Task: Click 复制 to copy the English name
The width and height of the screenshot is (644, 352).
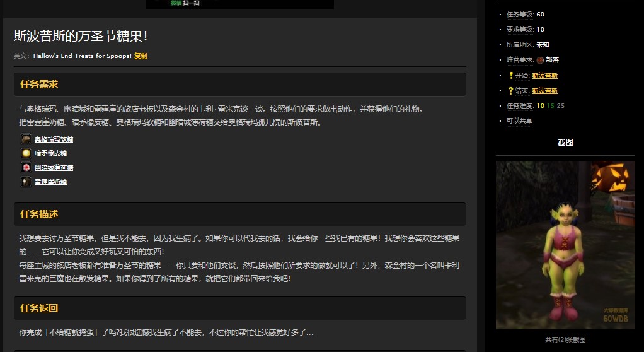Action: pos(141,56)
